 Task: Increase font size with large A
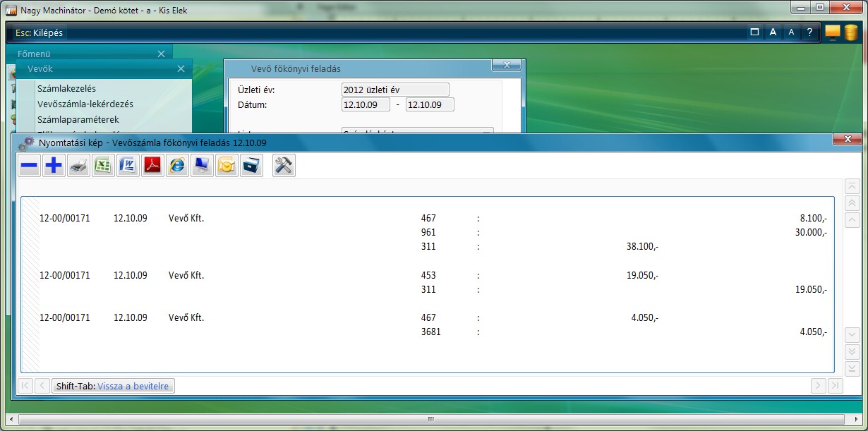[773, 32]
